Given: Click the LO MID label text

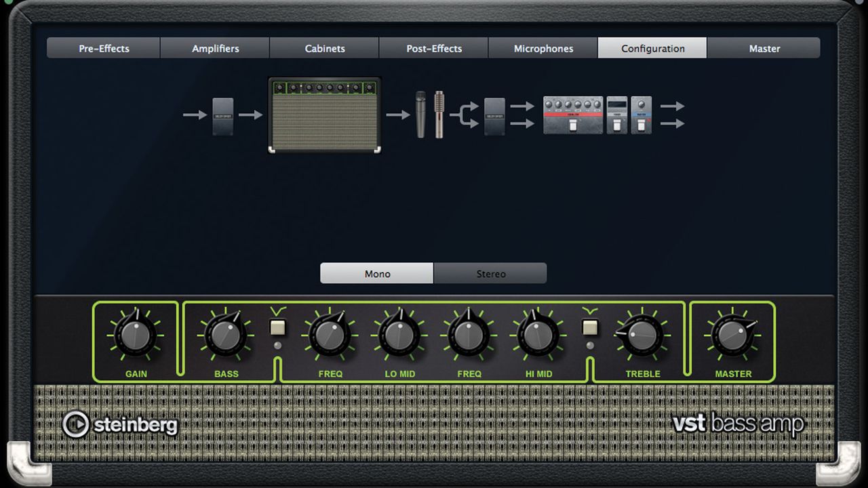Looking at the screenshot, I should click(x=399, y=373).
